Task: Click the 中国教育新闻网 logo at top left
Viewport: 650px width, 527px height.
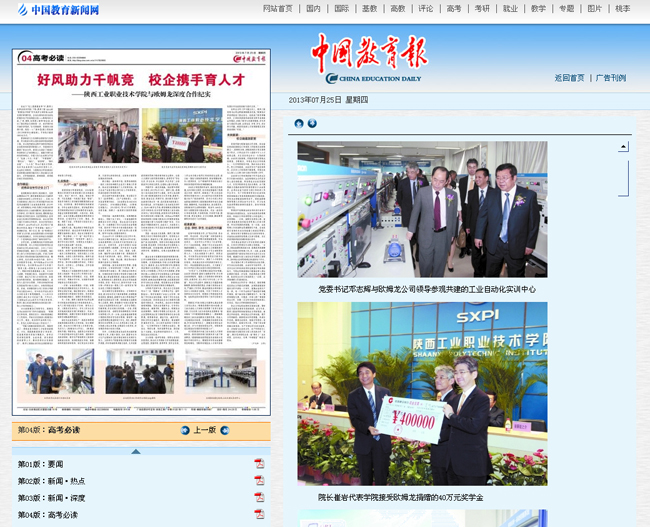Action: pyautogui.click(x=58, y=10)
